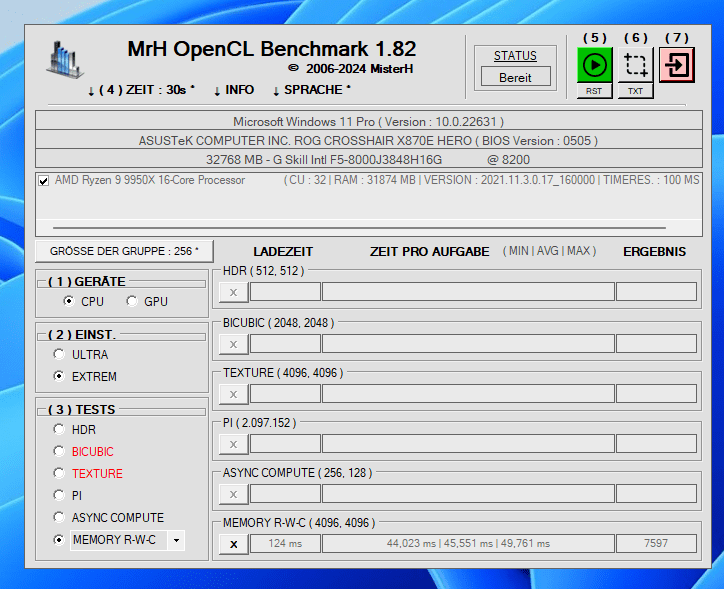Click the 44,023 ms timing results field

coord(468,543)
